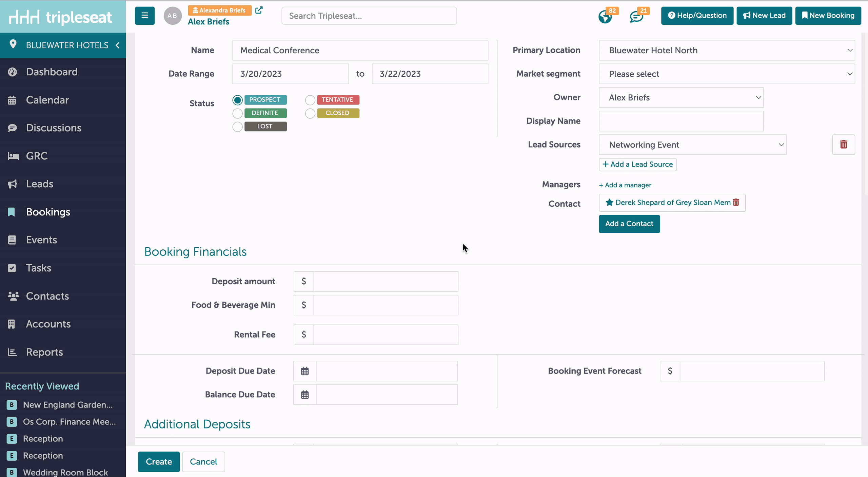This screenshot has height=477, width=868.
Task: Click the end date field 3/22/2023
Action: click(x=430, y=74)
